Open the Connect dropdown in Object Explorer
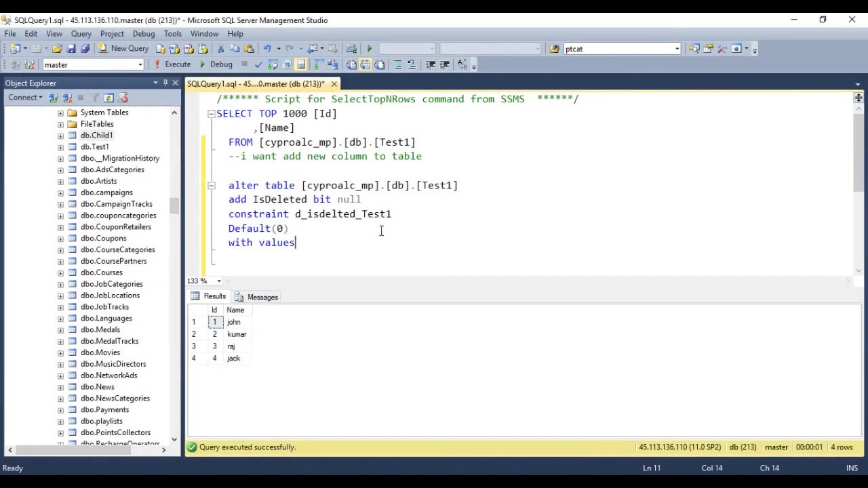This screenshot has height=488, width=868. click(25, 98)
